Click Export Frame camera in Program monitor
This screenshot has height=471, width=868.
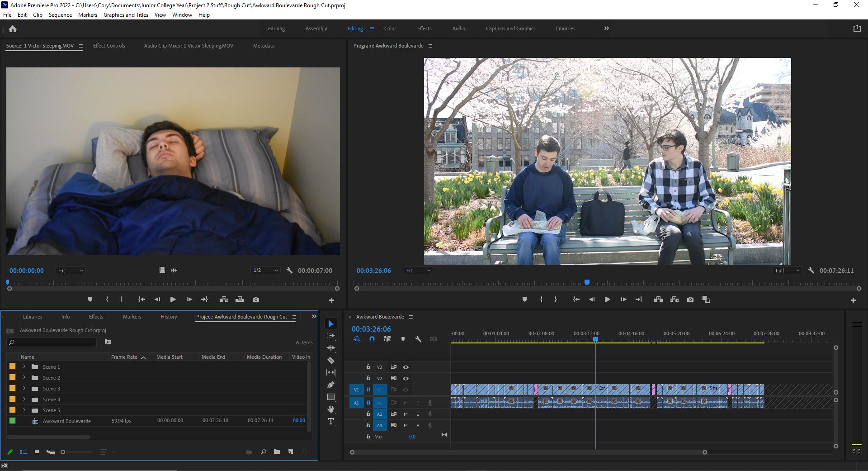coord(690,300)
